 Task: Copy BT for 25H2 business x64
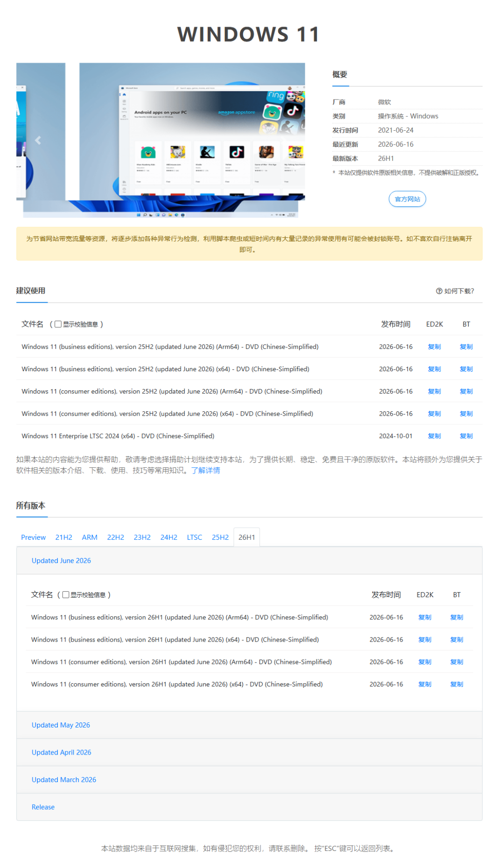click(466, 369)
